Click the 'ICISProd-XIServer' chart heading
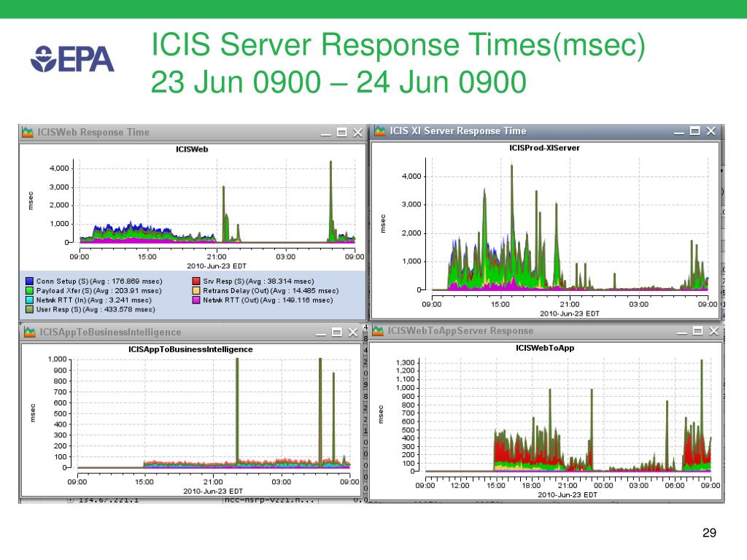The image size is (747, 560). 544,148
